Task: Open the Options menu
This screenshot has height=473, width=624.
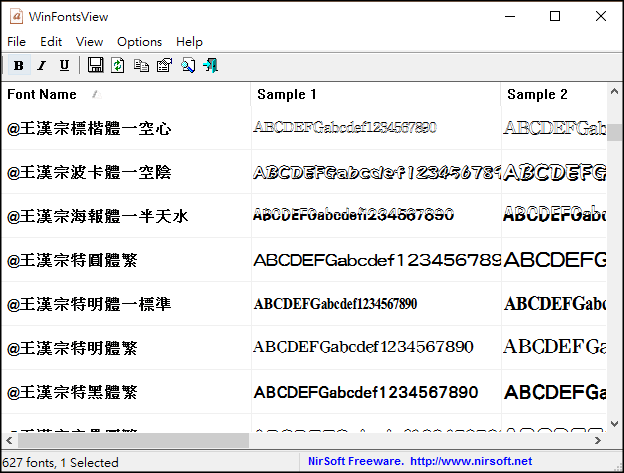Action: [x=139, y=42]
